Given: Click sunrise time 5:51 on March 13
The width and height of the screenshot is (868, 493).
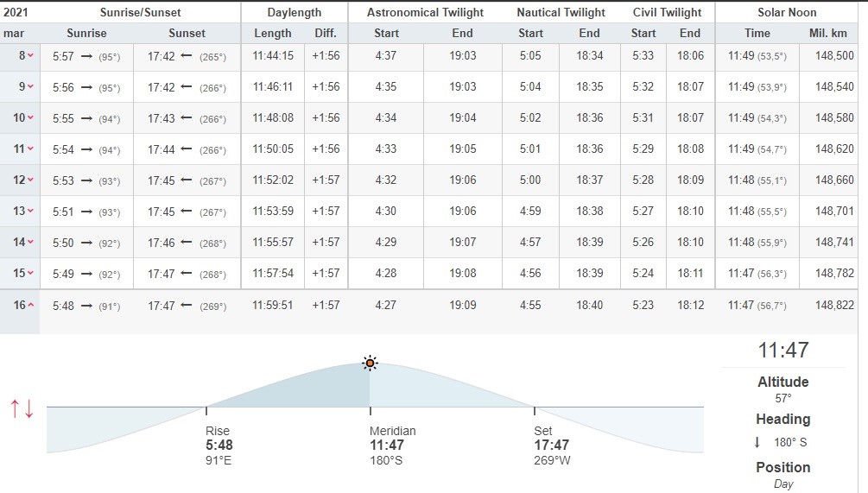Looking at the screenshot, I should click(63, 212).
